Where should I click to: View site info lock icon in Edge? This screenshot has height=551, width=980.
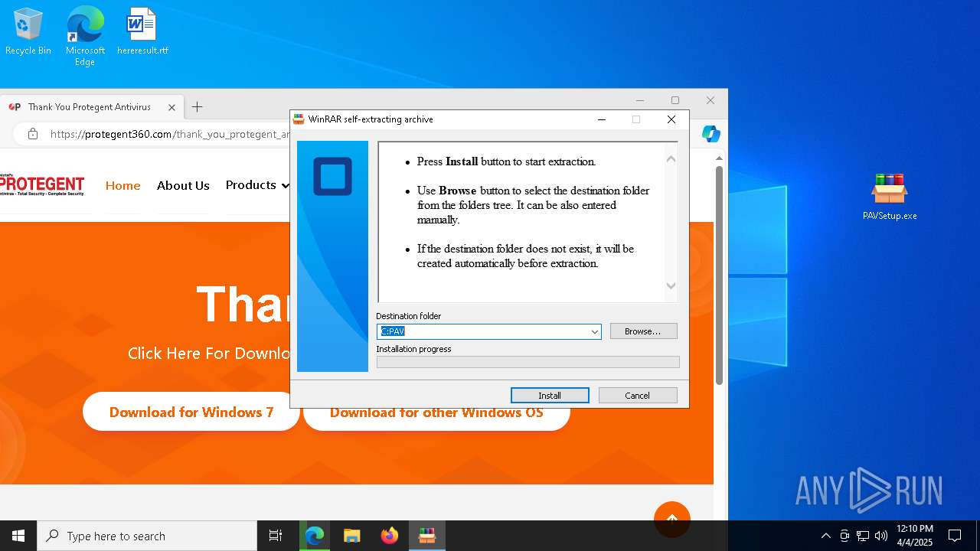[x=32, y=134]
